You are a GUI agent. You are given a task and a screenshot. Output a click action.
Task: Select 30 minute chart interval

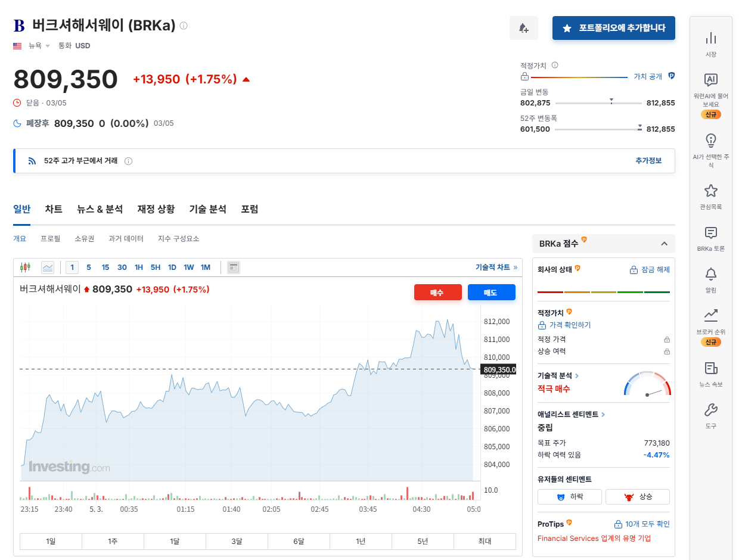pos(122,267)
